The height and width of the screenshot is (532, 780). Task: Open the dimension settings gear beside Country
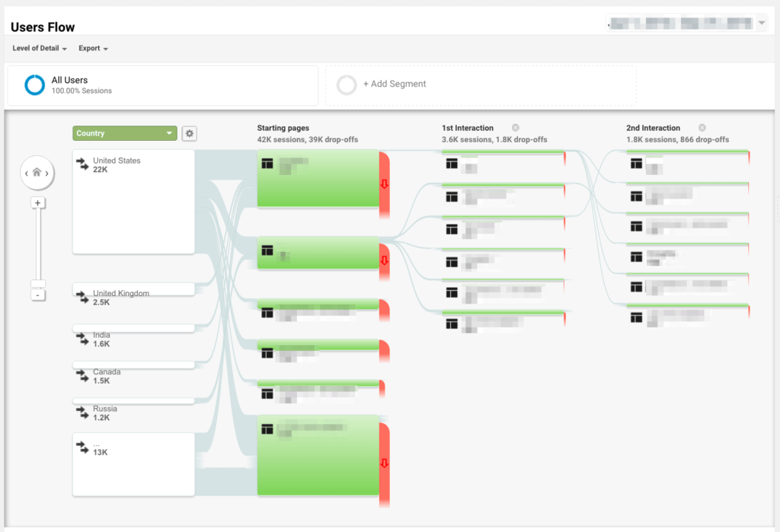pos(189,133)
